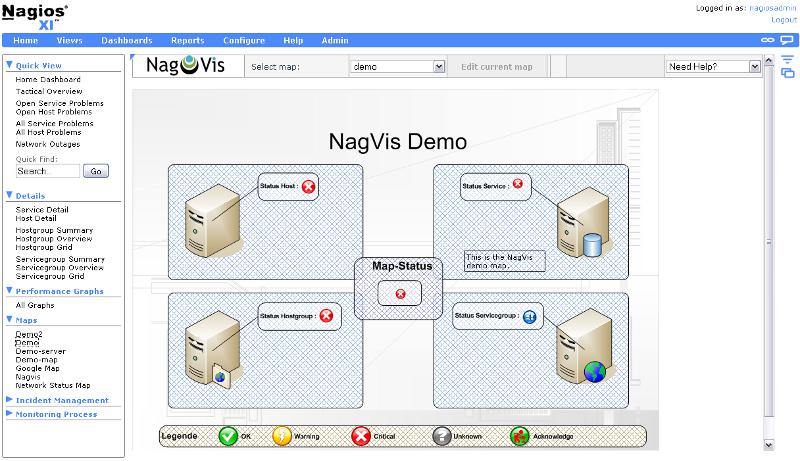This screenshot has height=461, width=800.
Task: Click the Go search button
Action: (96, 171)
